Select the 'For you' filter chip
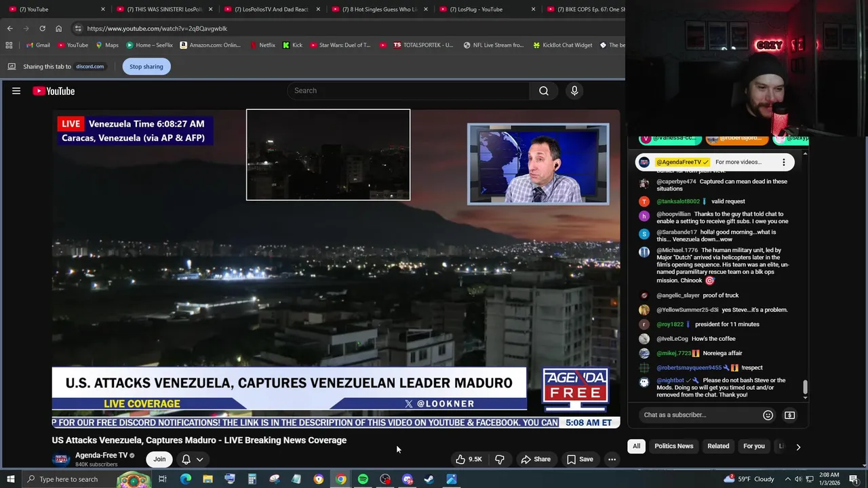Viewport: 868px width, 488px height. (x=753, y=446)
